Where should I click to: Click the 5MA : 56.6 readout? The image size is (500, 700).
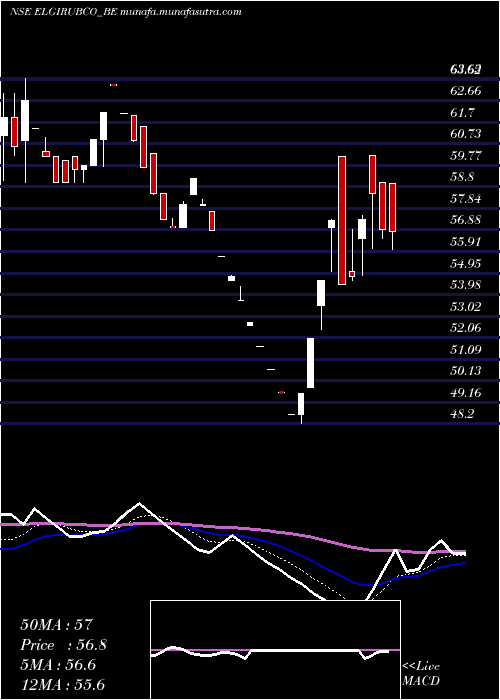pos(58,665)
